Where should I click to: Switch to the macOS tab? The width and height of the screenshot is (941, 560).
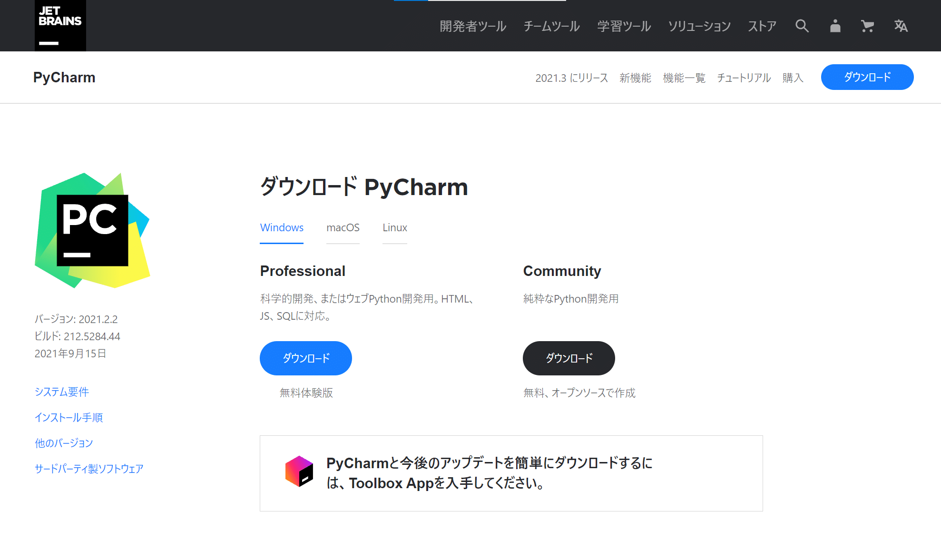pyautogui.click(x=343, y=228)
